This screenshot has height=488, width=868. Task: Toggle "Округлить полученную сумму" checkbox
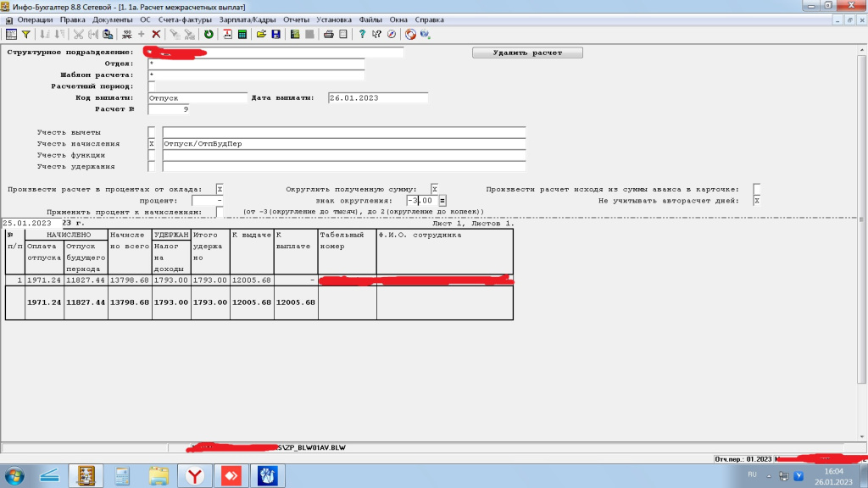click(x=434, y=189)
